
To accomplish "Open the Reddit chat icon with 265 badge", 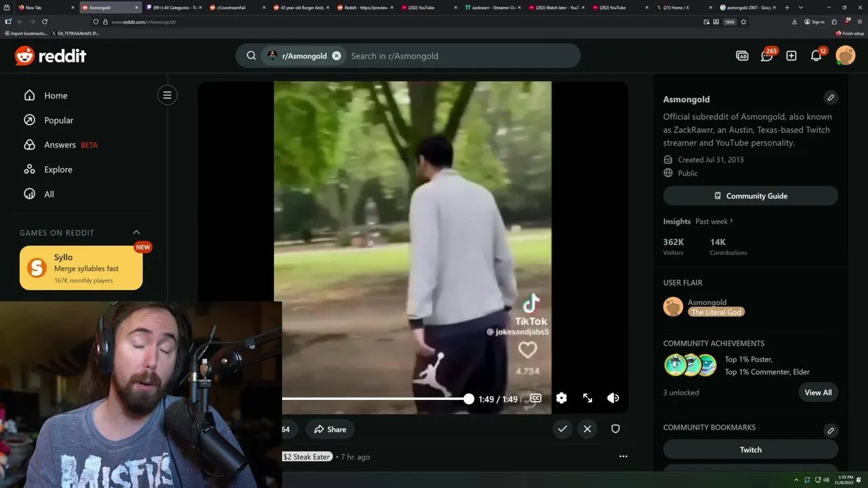I will coord(767,56).
